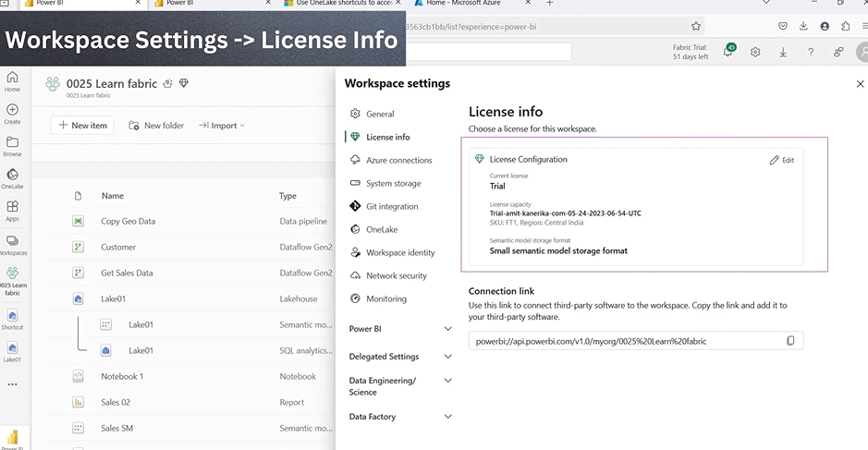The image size is (868, 450).
Task: Open OneLake workspace settings
Action: (x=373, y=230)
